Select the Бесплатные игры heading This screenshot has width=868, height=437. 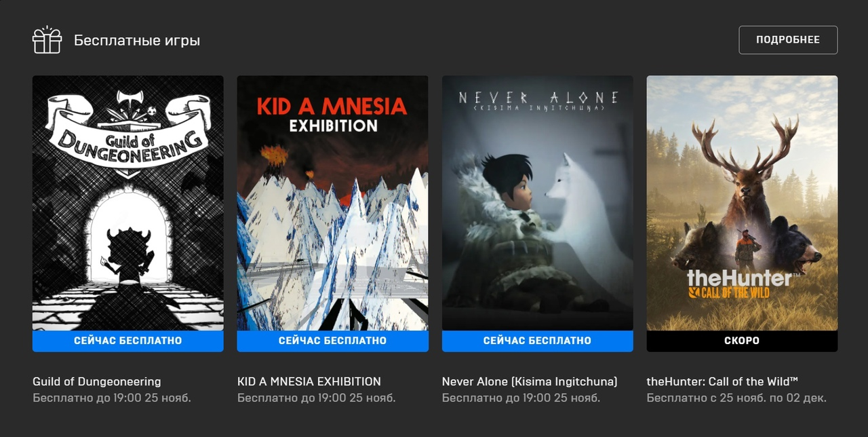tap(137, 40)
